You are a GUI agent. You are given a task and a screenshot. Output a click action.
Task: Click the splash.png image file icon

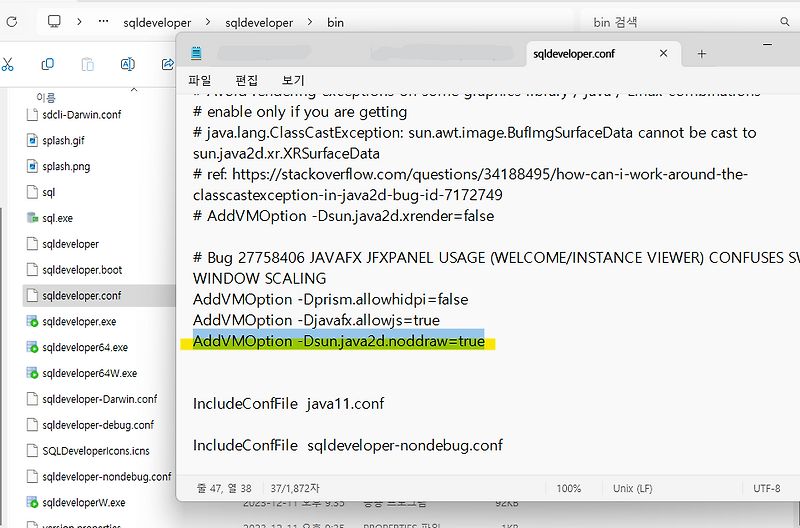[32, 166]
